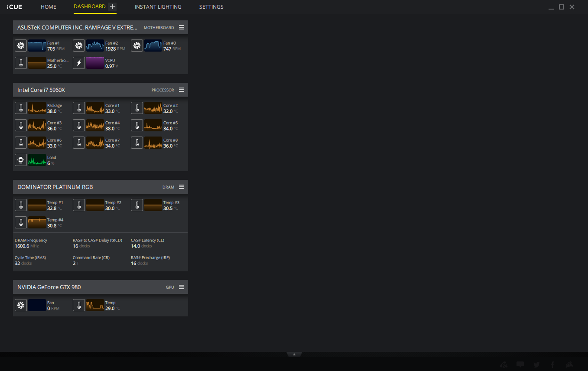Click the CPU Load chip icon
This screenshot has height=371, width=588.
21,160
